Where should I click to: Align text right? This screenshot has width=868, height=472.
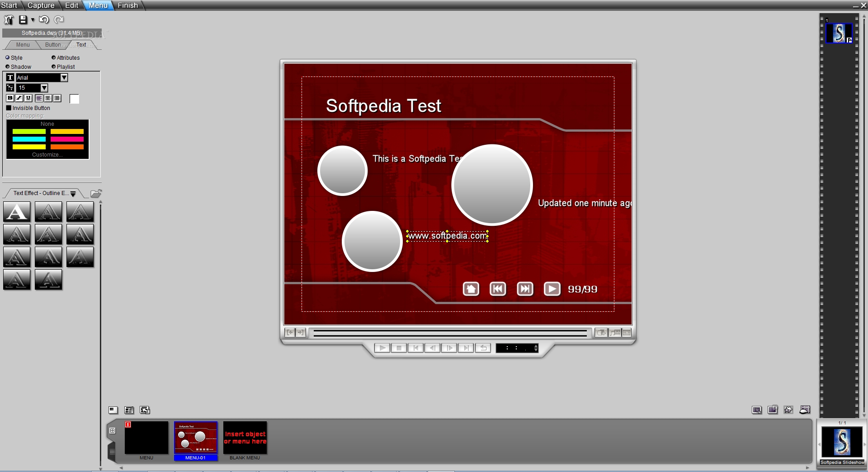tap(57, 98)
